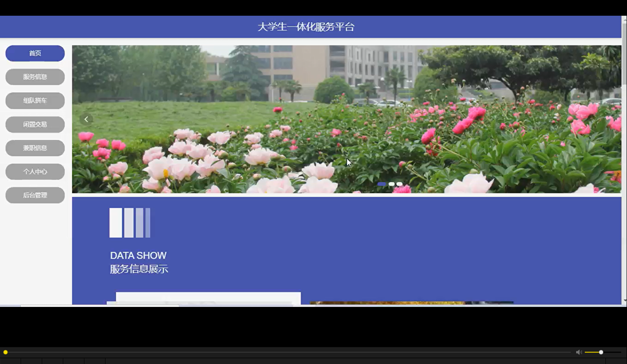Select the first carousel indicator dot
This screenshot has width=627, height=364.
382,184
